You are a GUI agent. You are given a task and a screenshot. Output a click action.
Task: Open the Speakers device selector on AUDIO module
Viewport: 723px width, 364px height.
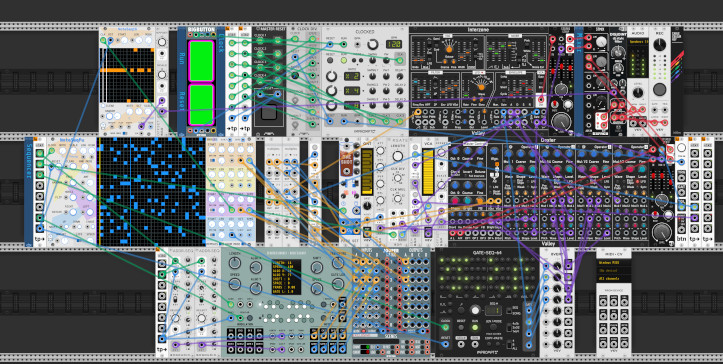point(638,42)
